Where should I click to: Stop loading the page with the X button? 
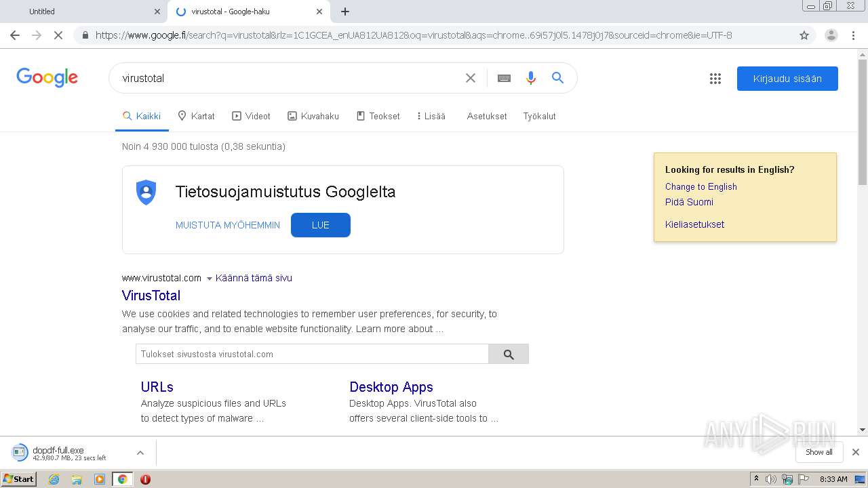(58, 35)
